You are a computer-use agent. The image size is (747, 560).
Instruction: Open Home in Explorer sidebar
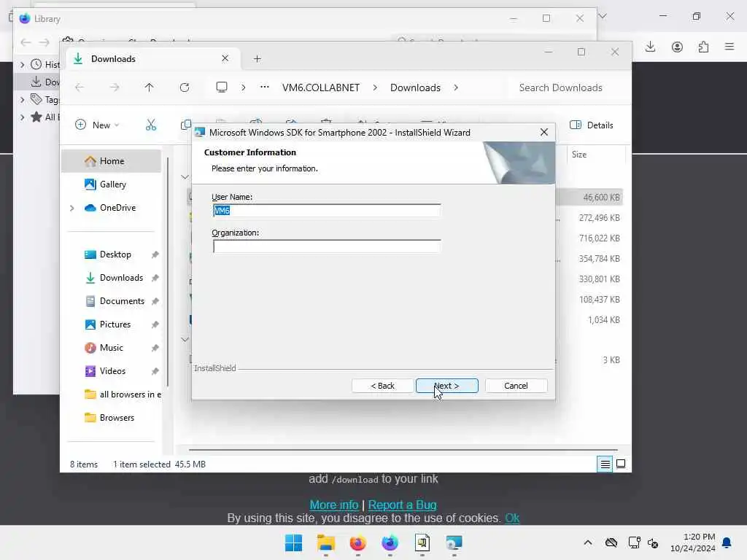pyautogui.click(x=112, y=161)
